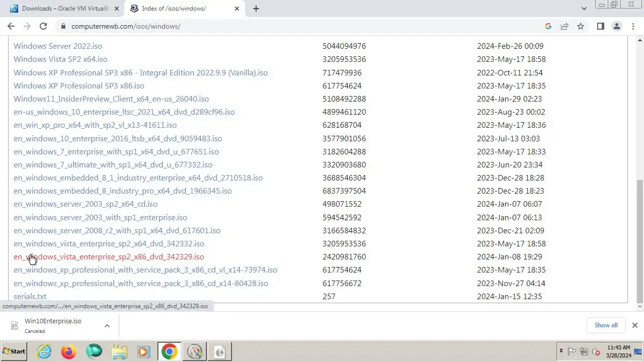Click en_windows_server_2003_with_sp1_enterprise.iso
The height and width of the screenshot is (362, 644).
point(101,217)
